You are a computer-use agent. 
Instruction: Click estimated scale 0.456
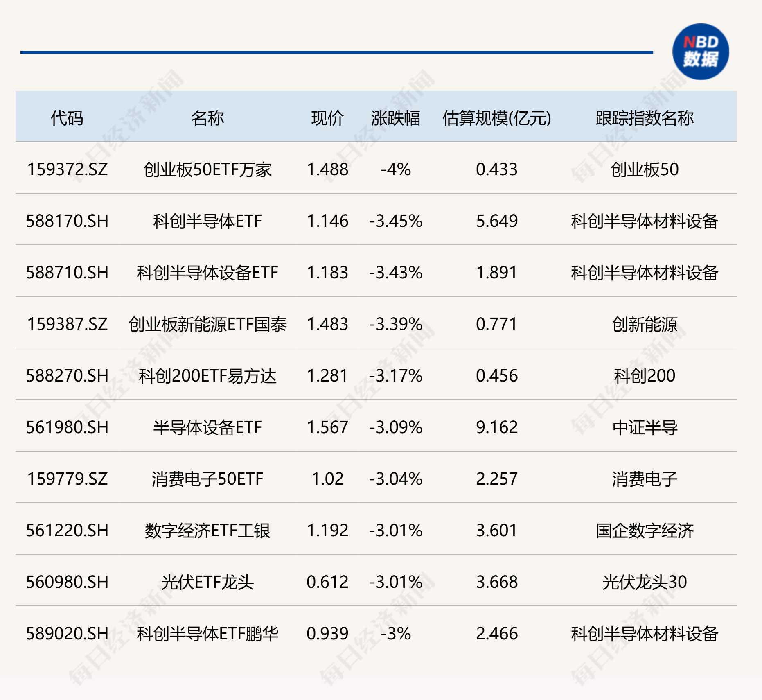click(x=497, y=376)
